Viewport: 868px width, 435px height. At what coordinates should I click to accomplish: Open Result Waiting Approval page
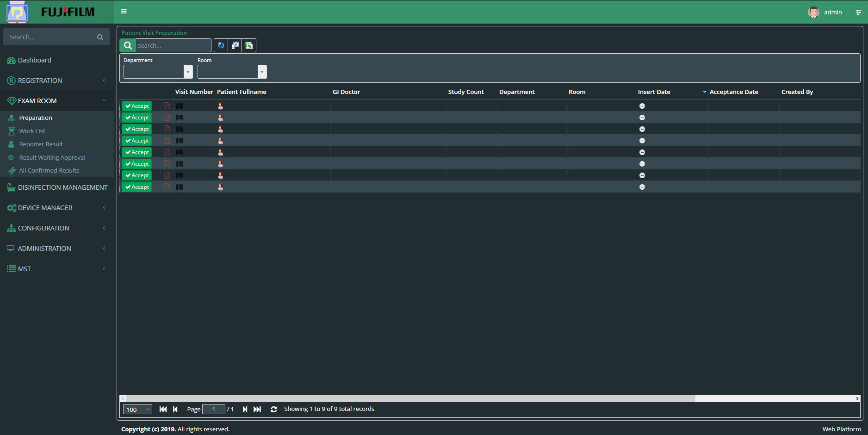click(x=52, y=157)
